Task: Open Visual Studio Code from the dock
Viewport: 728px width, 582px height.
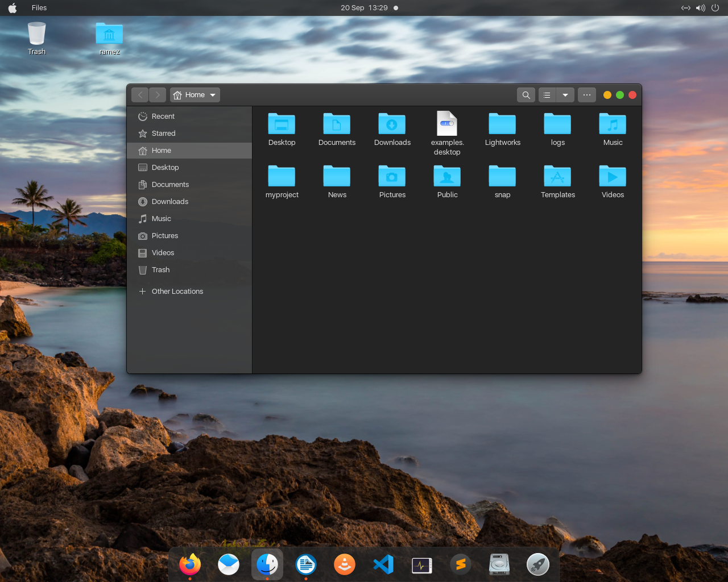Action: pyautogui.click(x=383, y=564)
